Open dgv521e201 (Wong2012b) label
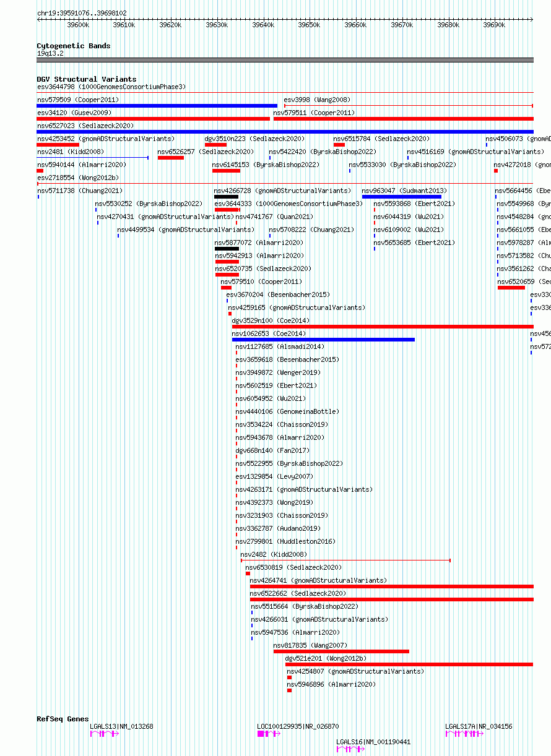This screenshot has height=756, width=551. (325, 658)
